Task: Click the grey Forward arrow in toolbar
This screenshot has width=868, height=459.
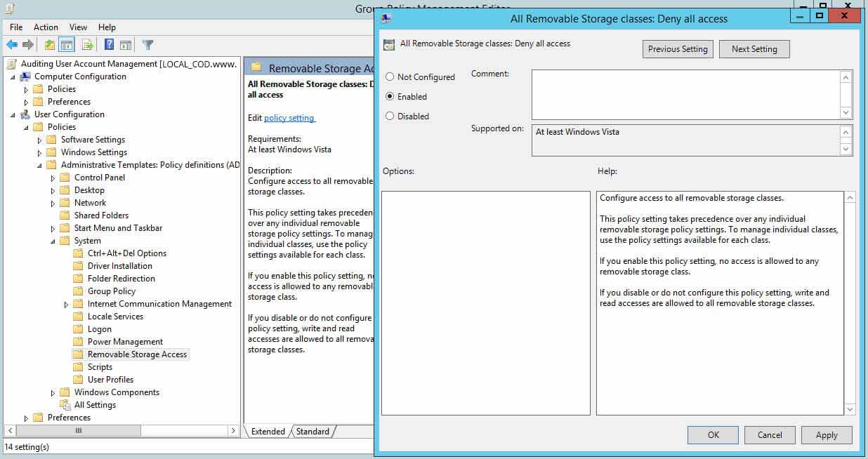Action: coord(28,45)
